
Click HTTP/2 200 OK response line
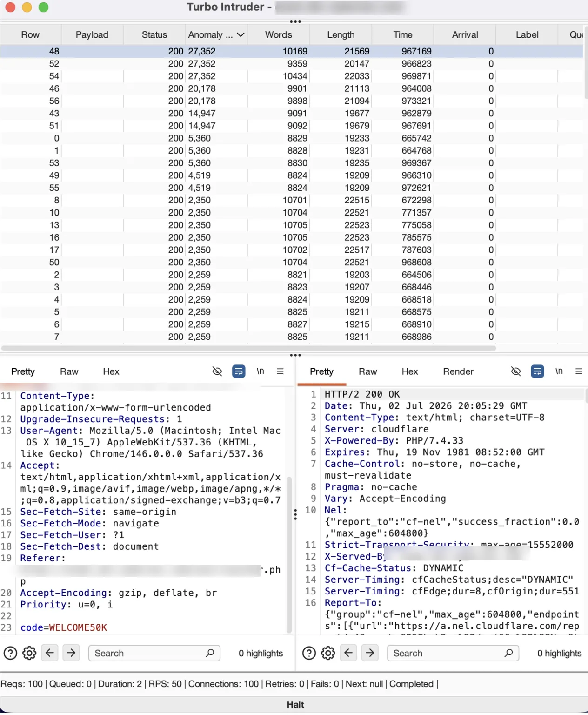pyautogui.click(x=362, y=394)
